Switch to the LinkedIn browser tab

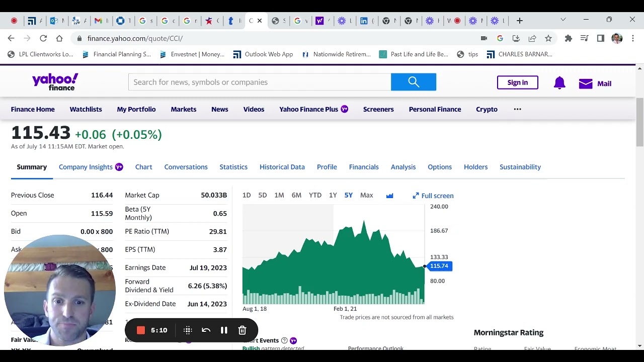pos(367,21)
